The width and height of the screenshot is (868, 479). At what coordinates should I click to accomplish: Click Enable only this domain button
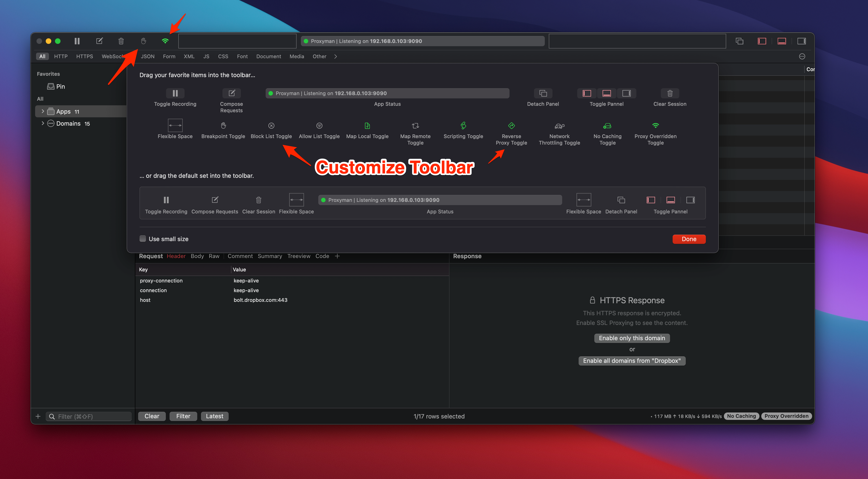tap(632, 338)
